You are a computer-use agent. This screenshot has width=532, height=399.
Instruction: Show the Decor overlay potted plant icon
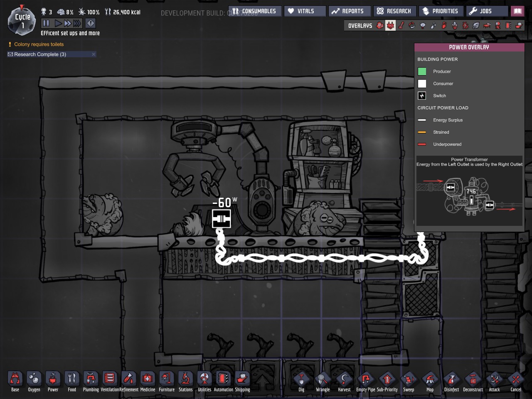pos(455,26)
